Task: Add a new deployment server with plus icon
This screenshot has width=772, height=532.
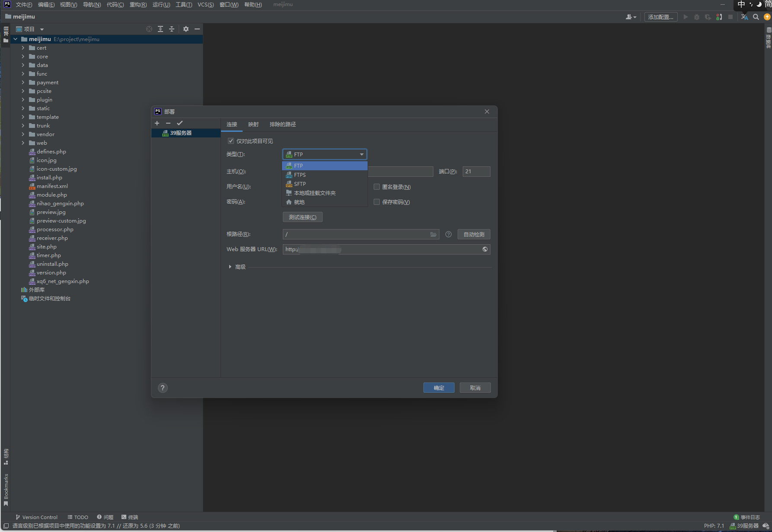Action: click(157, 123)
